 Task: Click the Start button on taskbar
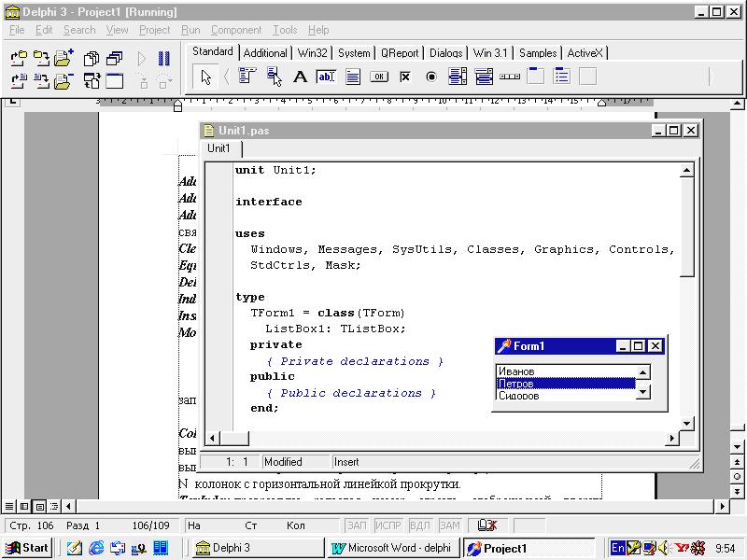[27, 548]
